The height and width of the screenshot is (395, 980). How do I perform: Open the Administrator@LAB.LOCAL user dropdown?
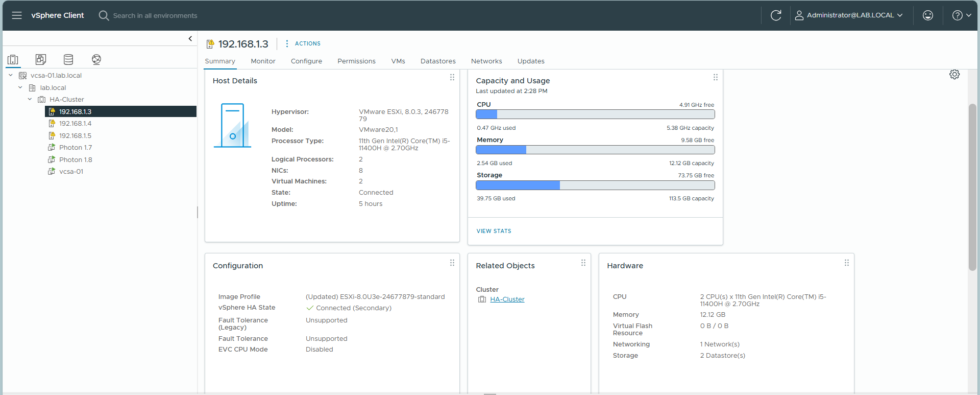(849, 15)
